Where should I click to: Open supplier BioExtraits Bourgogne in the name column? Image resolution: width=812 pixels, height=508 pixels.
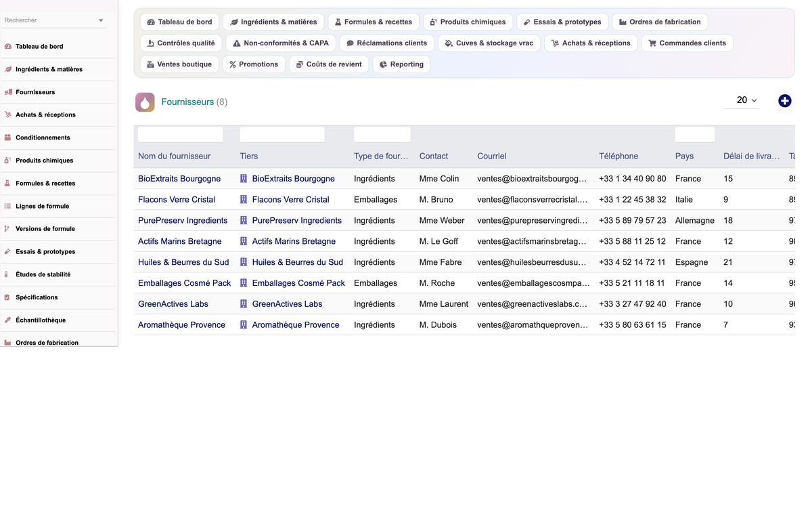click(179, 179)
